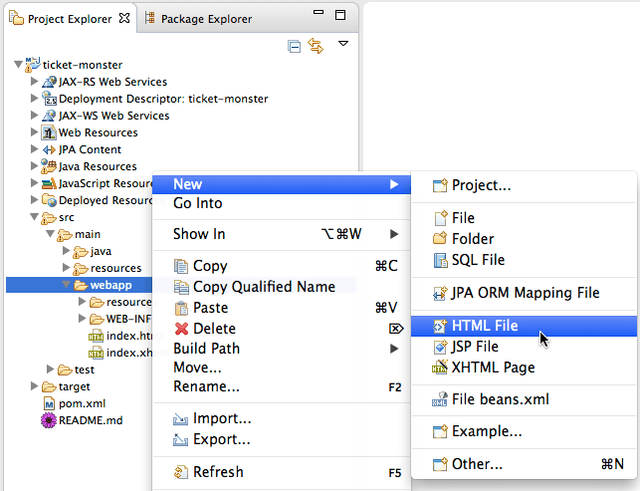Open the Project Explorer view menu arrow
The image size is (640, 491).
pyautogui.click(x=343, y=44)
